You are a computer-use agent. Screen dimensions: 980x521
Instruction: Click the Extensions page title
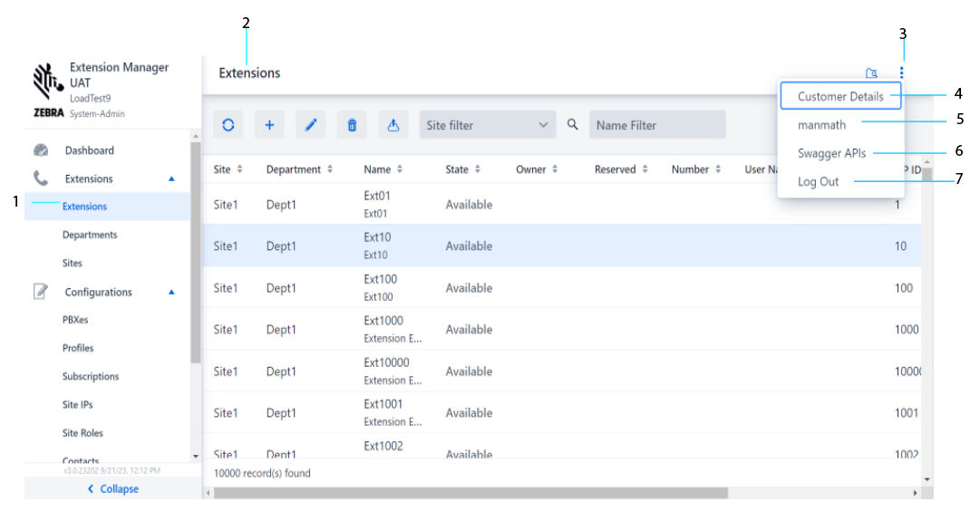click(249, 72)
